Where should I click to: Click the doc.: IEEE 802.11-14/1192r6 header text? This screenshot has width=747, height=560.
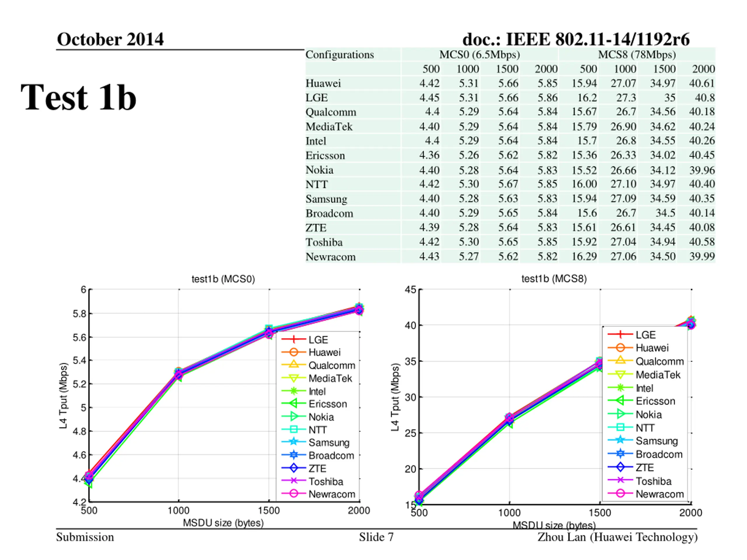pos(576,39)
